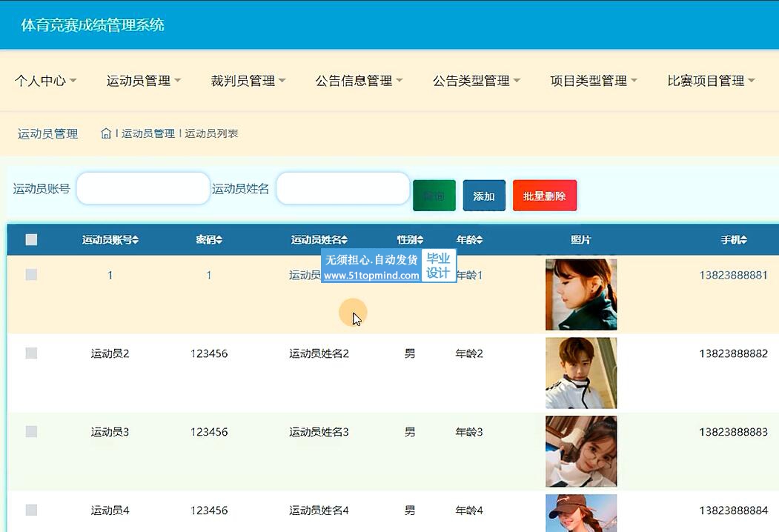Expand the 公告类型管理 dropdown menu

476,81
